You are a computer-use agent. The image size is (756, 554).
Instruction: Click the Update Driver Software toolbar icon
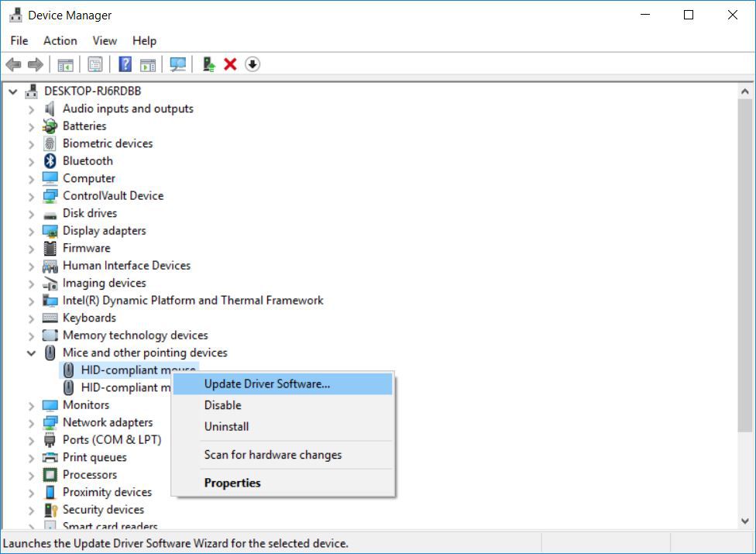pos(207,64)
